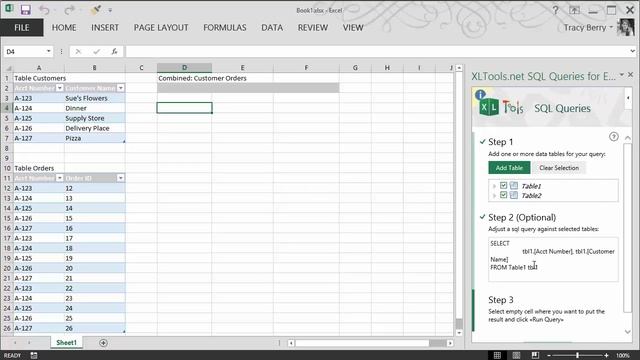Click the clear formatting brush icon

(95, 9)
